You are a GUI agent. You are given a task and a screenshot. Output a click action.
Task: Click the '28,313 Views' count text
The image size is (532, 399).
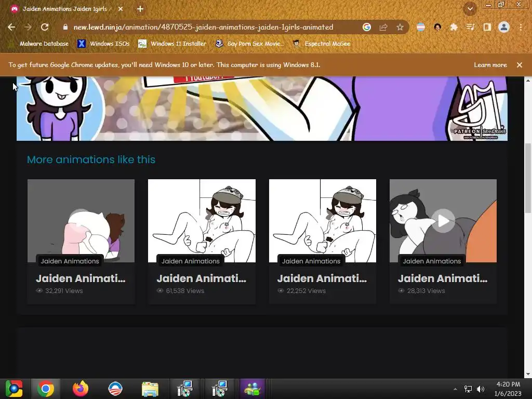click(426, 291)
